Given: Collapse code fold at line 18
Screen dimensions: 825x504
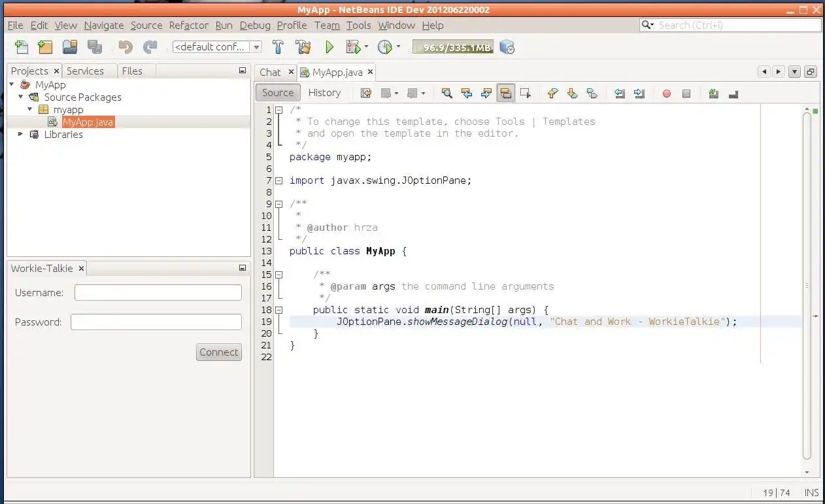Looking at the screenshot, I should (279, 310).
